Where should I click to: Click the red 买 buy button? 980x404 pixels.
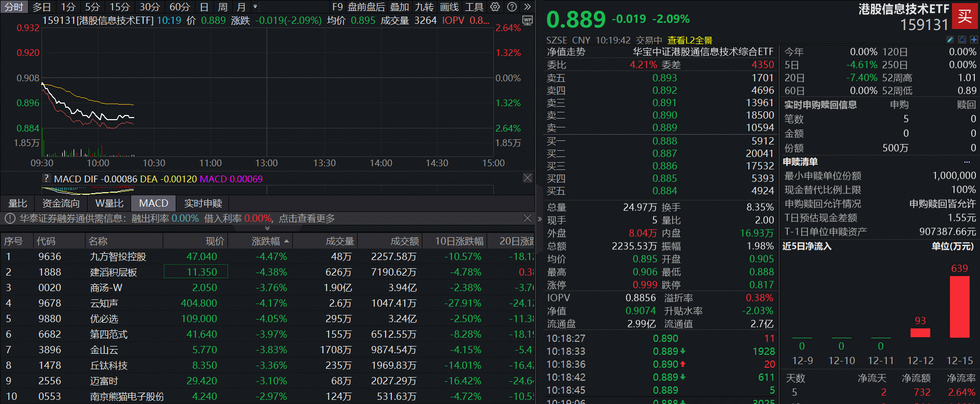click(964, 17)
